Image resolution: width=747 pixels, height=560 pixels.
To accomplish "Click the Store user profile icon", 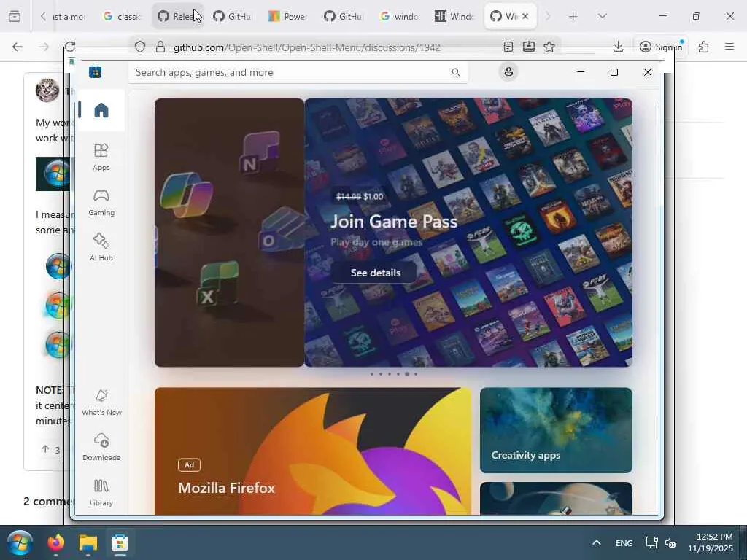I will click(508, 71).
